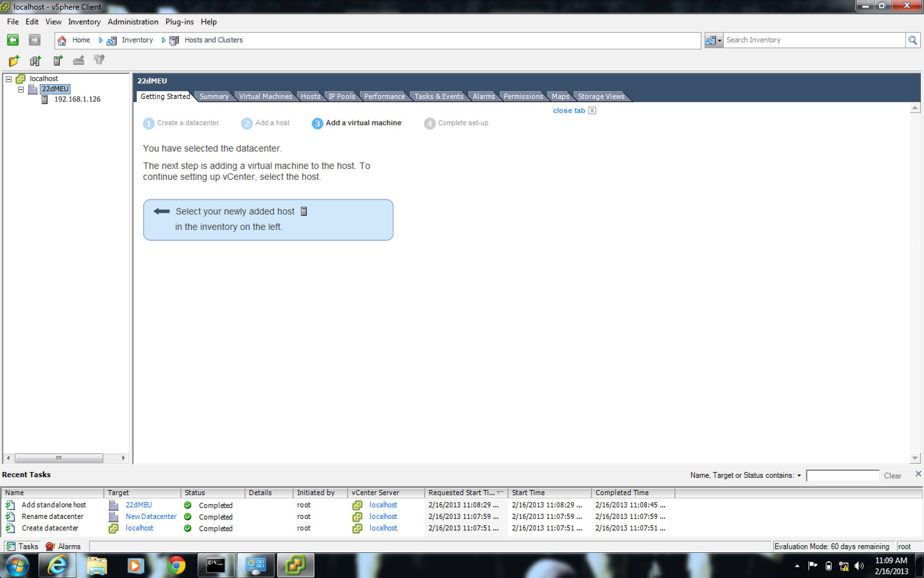Click the green Back navigation arrow

(x=13, y=40)
